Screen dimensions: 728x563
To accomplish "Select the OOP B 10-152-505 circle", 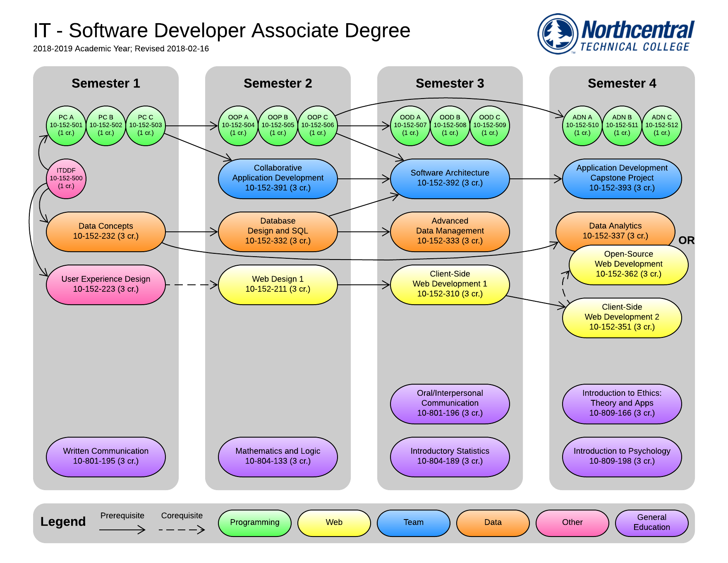I will pos(278,125).
